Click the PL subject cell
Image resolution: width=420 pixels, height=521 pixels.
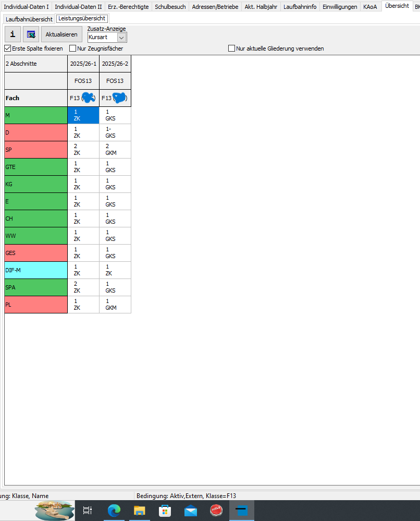36,305
